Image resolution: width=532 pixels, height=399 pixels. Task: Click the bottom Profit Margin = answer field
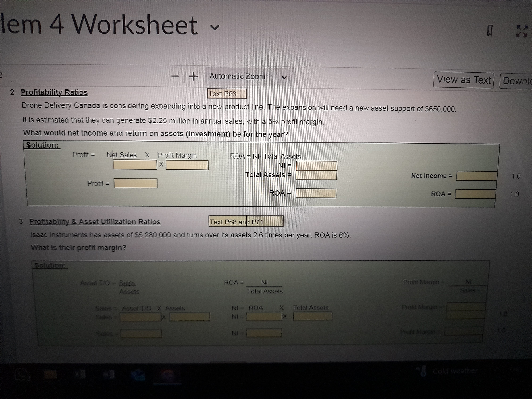464,331
